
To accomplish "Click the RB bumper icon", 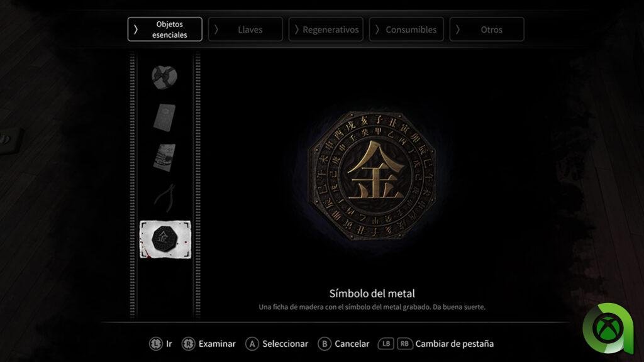I will pos(404,344).
